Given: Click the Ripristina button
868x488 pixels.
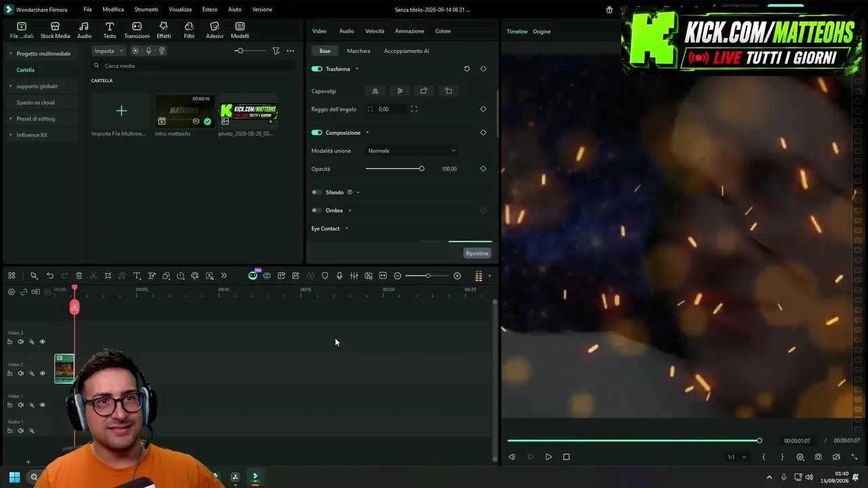Looking at the screenshot, I should pos(477,253).
